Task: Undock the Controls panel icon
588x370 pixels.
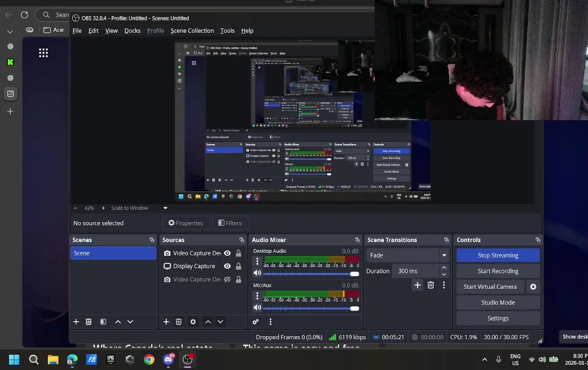Action: (538, 240)
